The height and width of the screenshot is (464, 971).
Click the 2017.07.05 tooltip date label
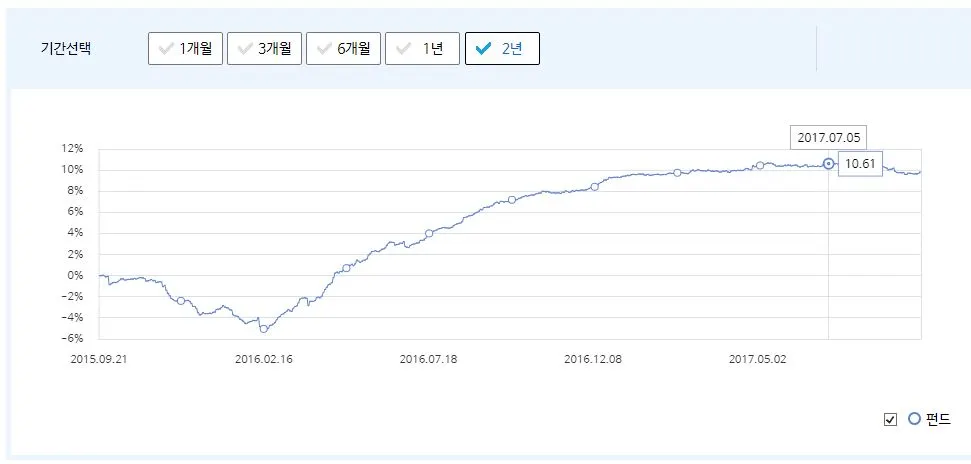click(x=828, y=138)
